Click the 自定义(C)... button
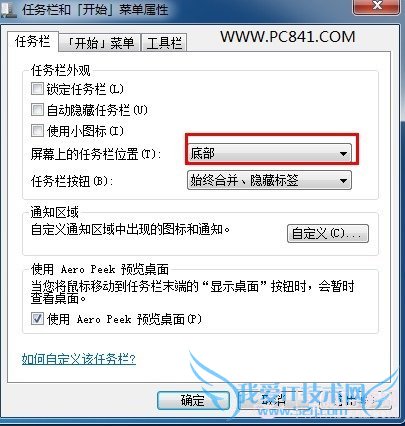The width and height of the screenshot is (405, 426). 328,233
